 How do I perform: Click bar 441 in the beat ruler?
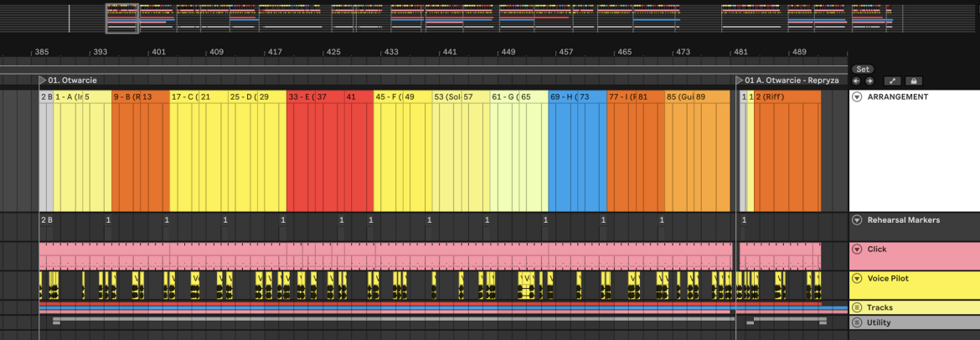pyautogui.click(x=449, y=53)
